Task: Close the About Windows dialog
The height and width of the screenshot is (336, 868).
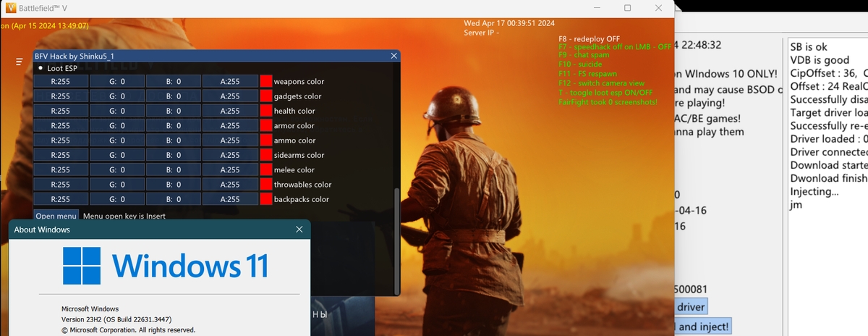Action: pos(299,230)
